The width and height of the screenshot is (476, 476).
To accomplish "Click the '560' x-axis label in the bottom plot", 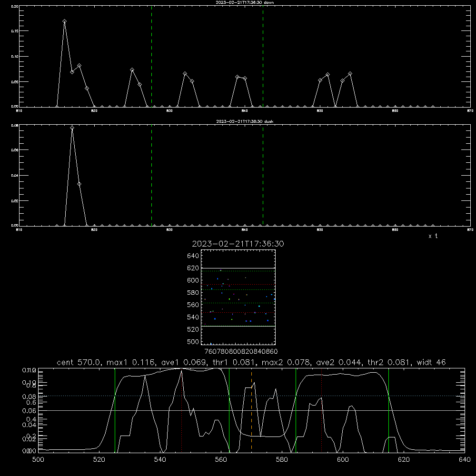I will [x=221, y=460].
